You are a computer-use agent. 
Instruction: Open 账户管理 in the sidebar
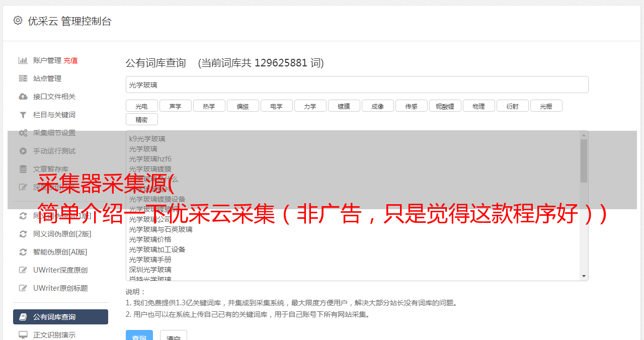point(47,60)
